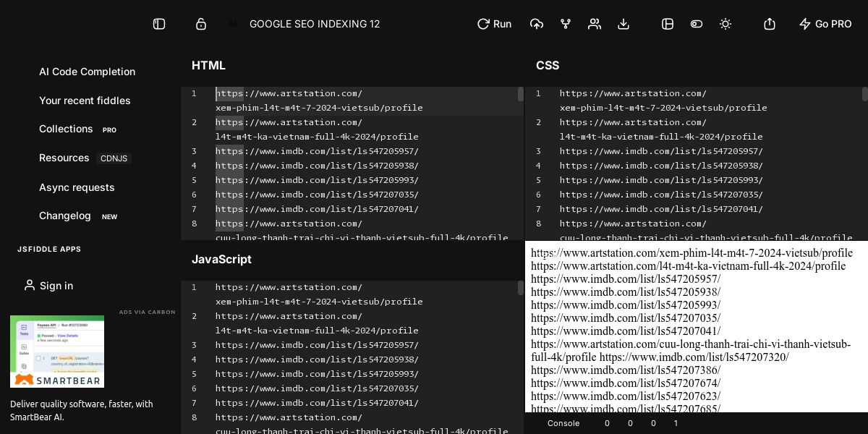The image size is (868, 434).
Task: Toggle the sidebar panel icon
Action: [159, 24]
